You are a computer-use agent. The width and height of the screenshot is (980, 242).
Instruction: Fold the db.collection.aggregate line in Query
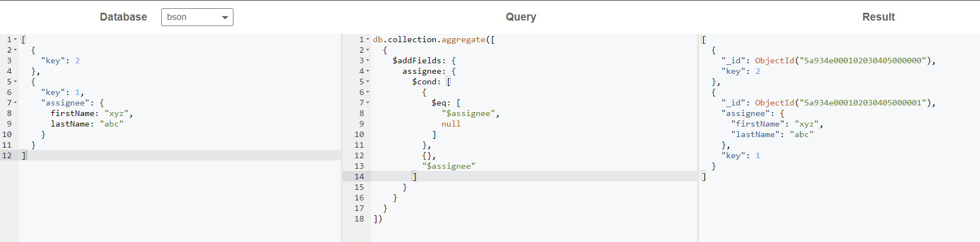[x=367, y=39]
